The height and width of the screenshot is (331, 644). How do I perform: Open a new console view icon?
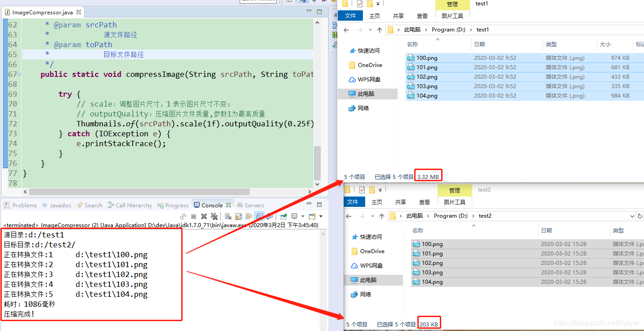[312, 216]
